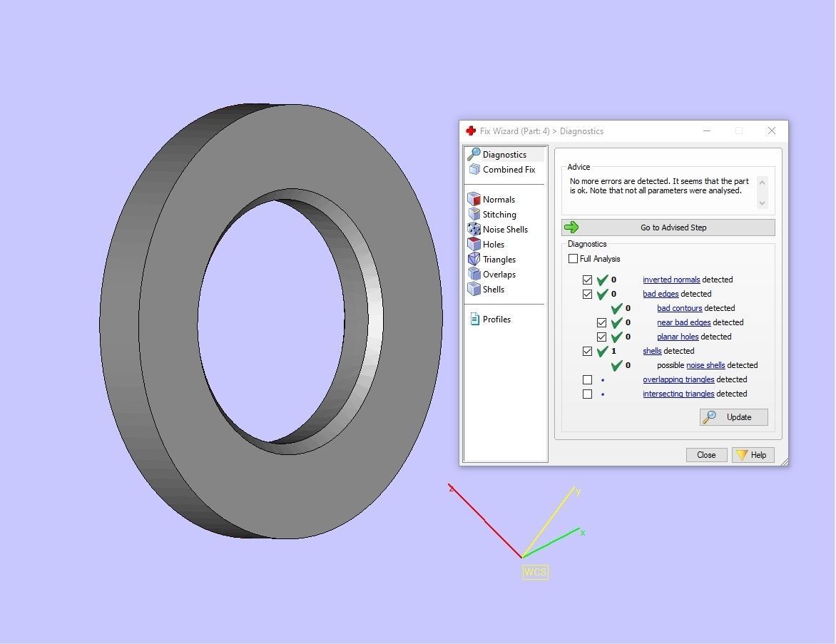
Task: Open the bad contours link
Action: [679, 308]
